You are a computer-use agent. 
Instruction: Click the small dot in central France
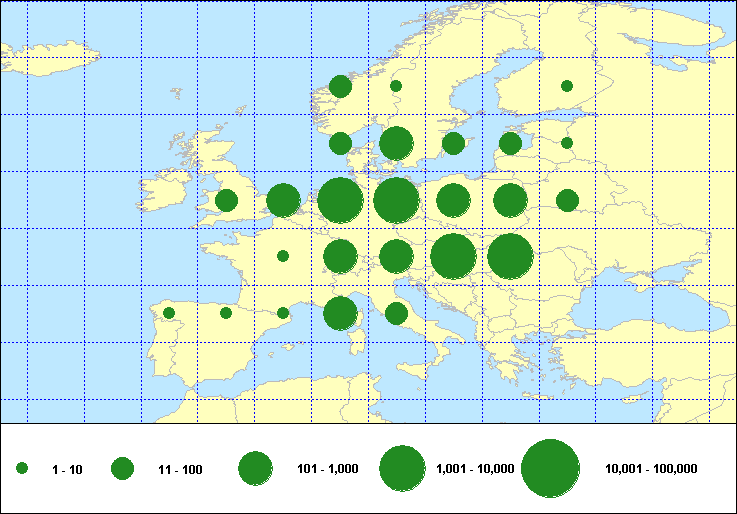[283, 256]
